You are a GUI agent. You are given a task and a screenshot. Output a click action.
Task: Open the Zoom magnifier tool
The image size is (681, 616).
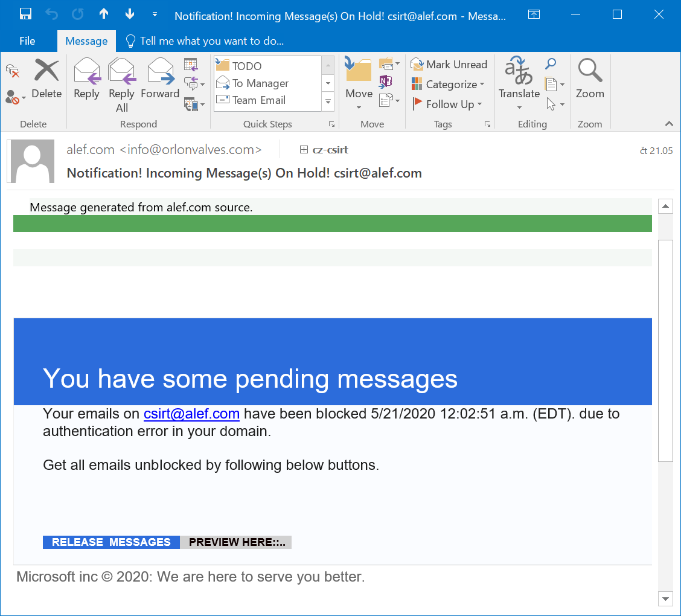[x=589, y=79]
